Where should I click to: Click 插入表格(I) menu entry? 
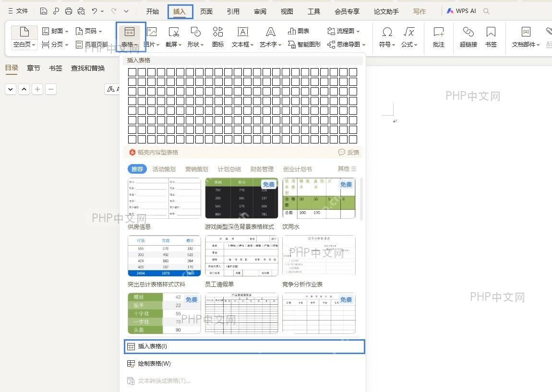pos(245,346)
